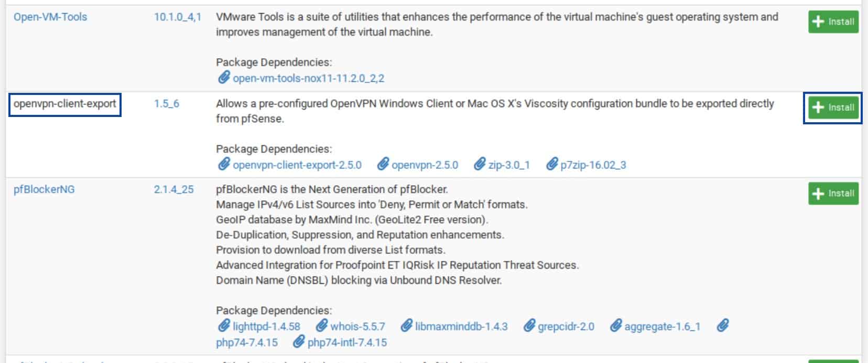
Task: Click paperclip icon beside open-vm-tools-nox11 dependency
Action: click(224, 78)
